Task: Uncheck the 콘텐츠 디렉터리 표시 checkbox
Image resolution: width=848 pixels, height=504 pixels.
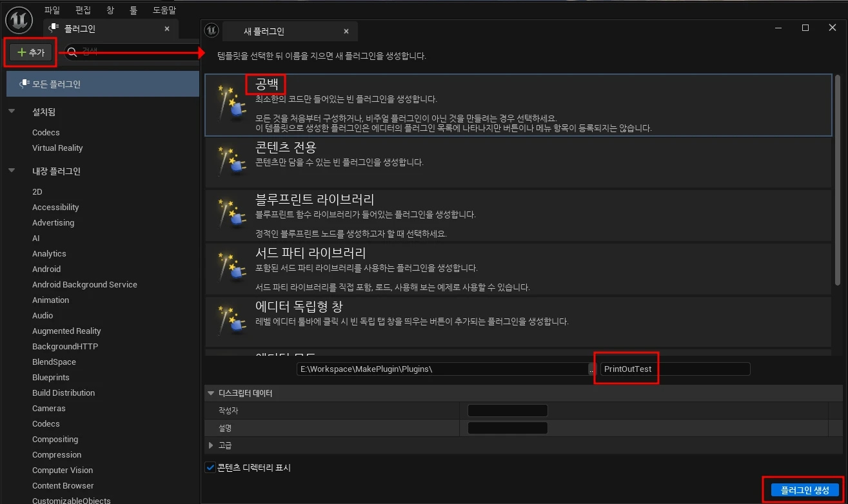Action: point(210,467)
